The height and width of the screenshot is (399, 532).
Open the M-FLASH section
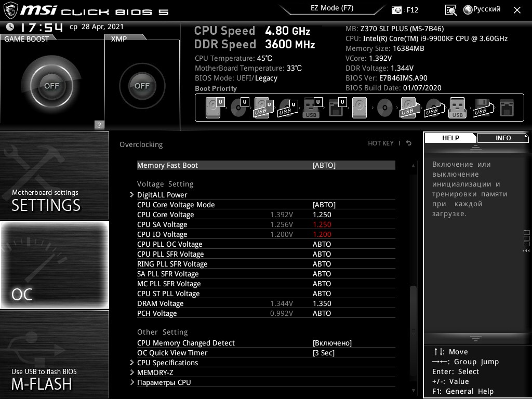tap(55, 354)
